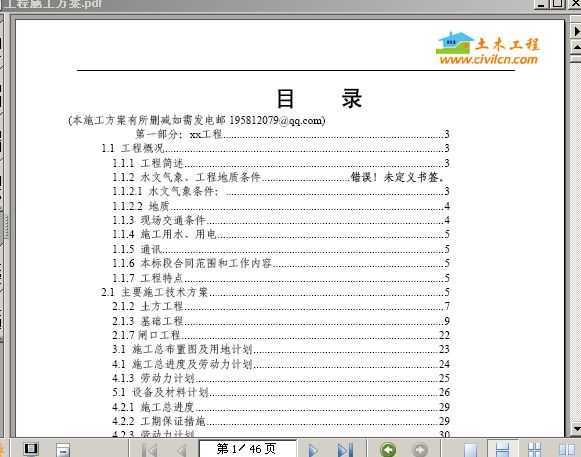Go to next view gray arrow
The width and height of the screenshot is (581, 457).
pyautogui.click(x=420, y=450)
